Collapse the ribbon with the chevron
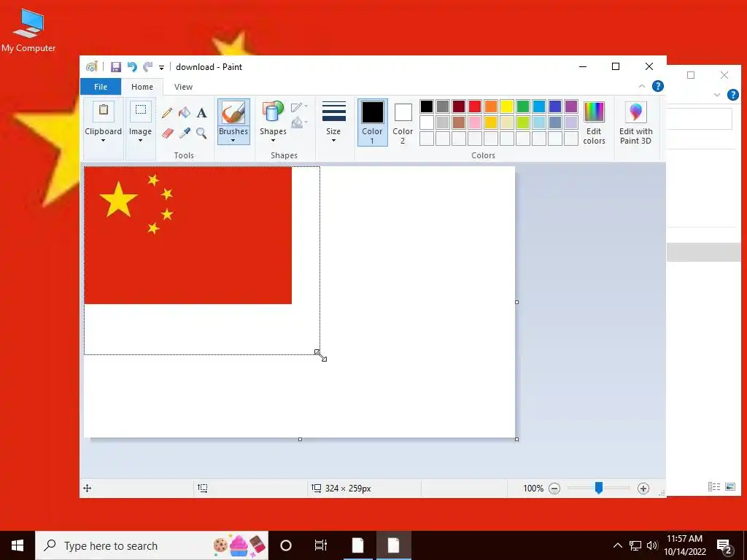The height and width of the screenshot is (560, 747). pos(642,86)
